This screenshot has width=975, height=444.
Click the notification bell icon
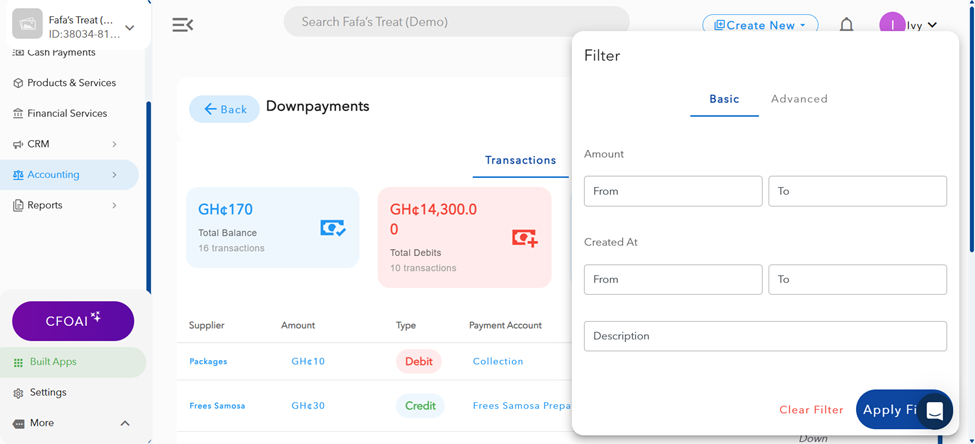pos(846,25)
